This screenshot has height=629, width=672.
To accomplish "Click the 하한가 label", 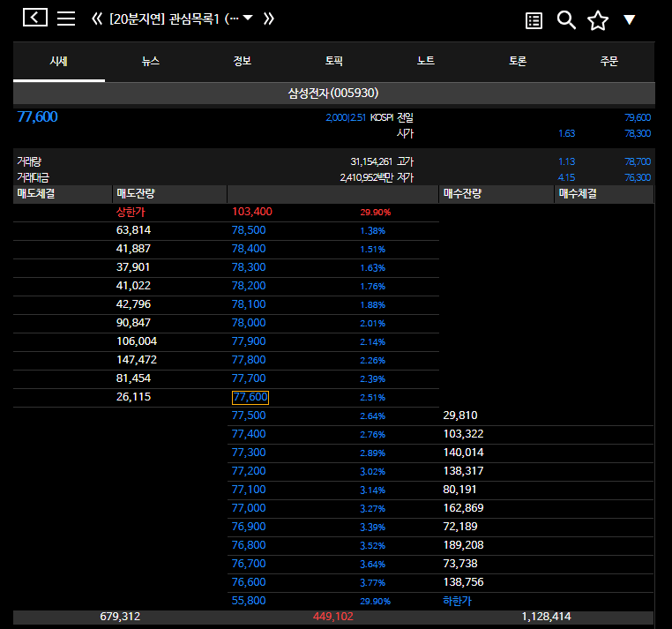I will (458, 601).
